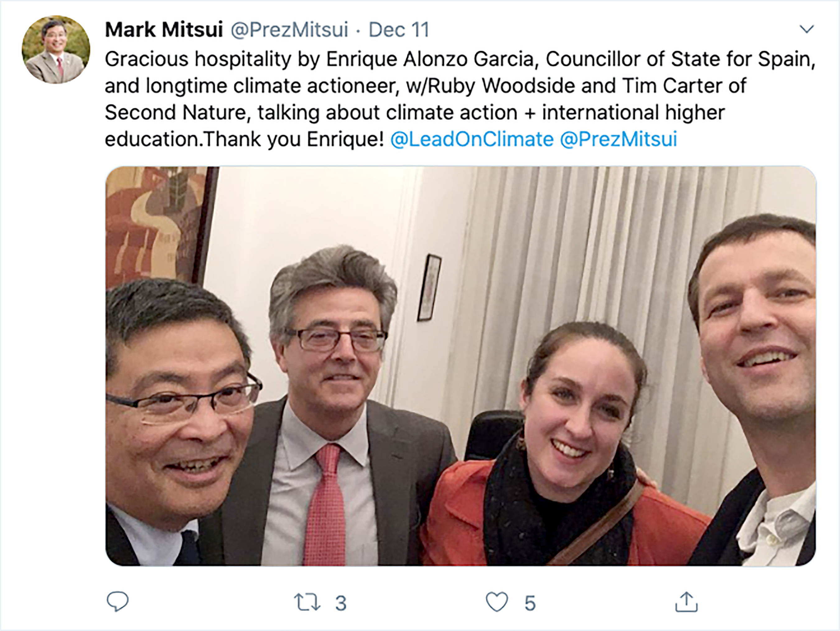Open the blue @PrezMitsui mention in tweet text
The height and width of the screenshot is (631, 840).
point(618,139)
